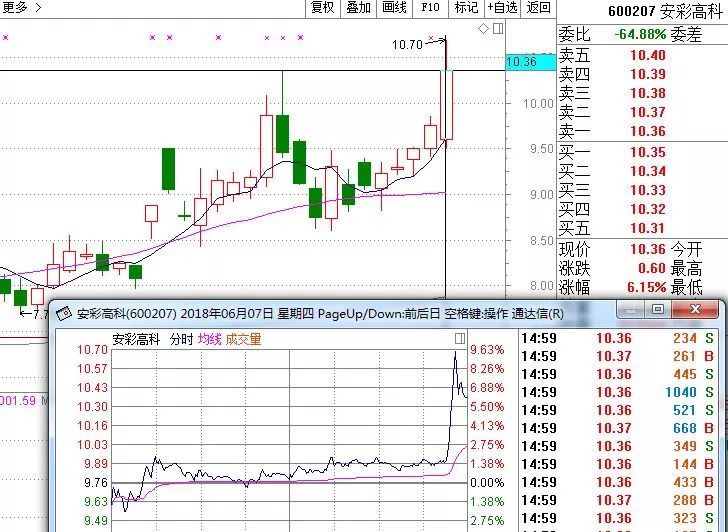Viewport: 728px width, 532px height.
Task: Minimize the intraday popup window
Action: (x=630, y=310)
